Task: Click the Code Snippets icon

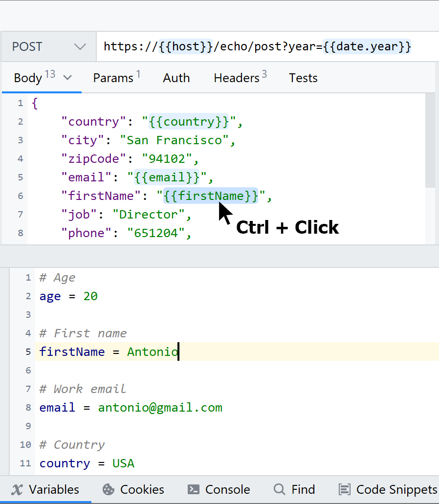Action: [x=345, y=490]
